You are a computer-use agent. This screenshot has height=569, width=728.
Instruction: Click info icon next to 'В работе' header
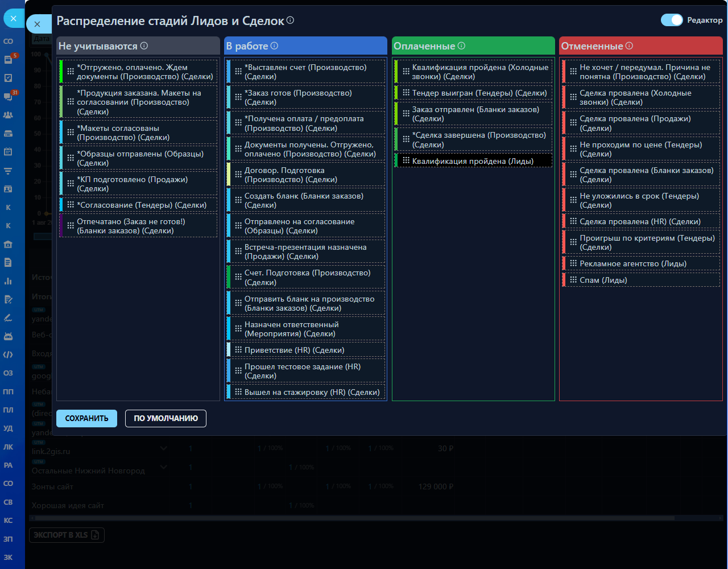[274, 46]
